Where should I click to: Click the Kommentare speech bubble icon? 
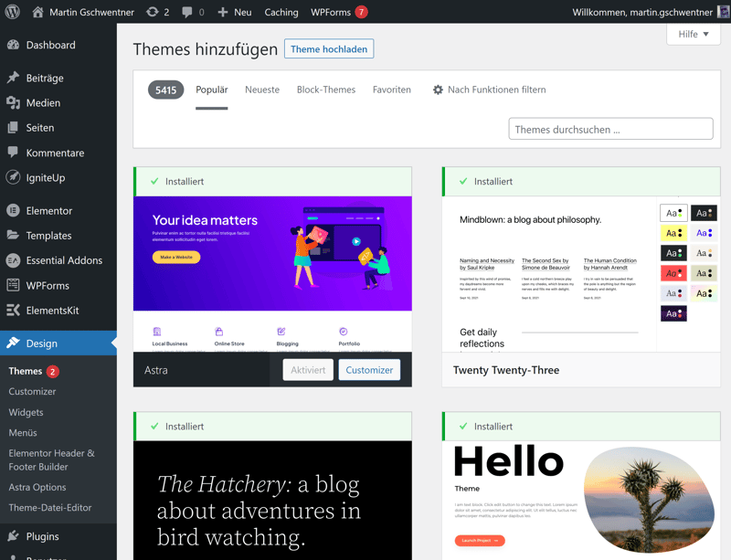(x=13, y=152)
